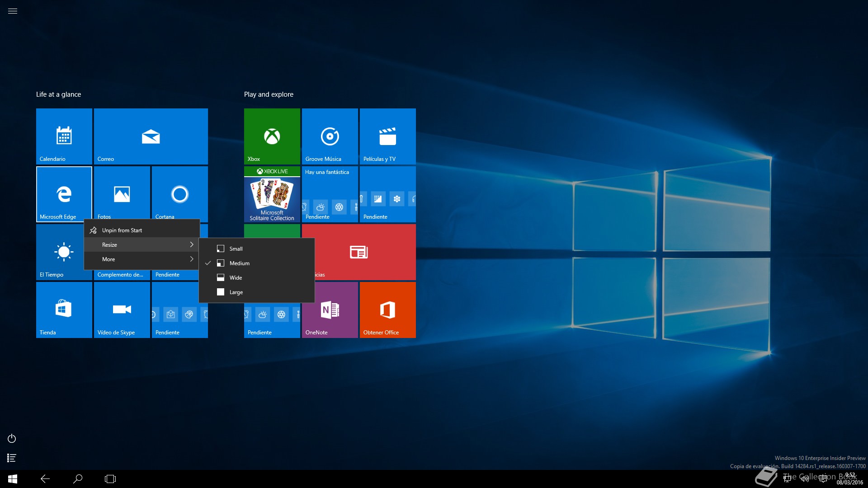
Task: Select Unpin from Start
Action: 142,230
